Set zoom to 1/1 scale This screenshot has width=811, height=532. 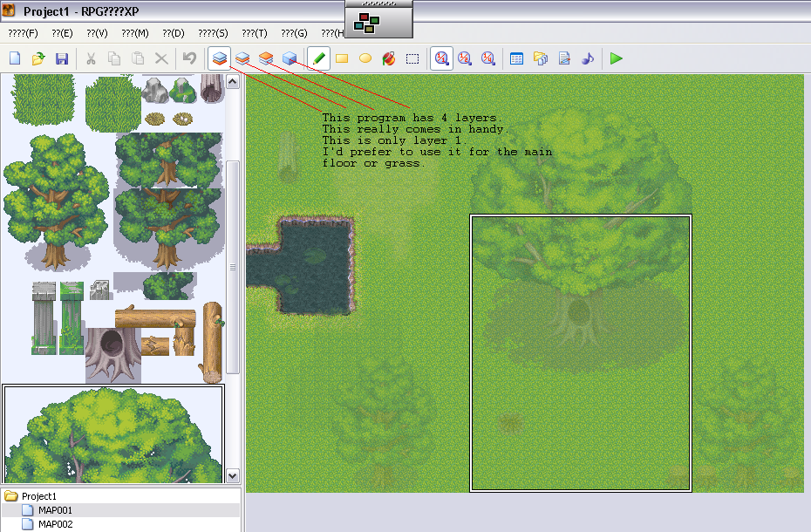tap(441, 58)
